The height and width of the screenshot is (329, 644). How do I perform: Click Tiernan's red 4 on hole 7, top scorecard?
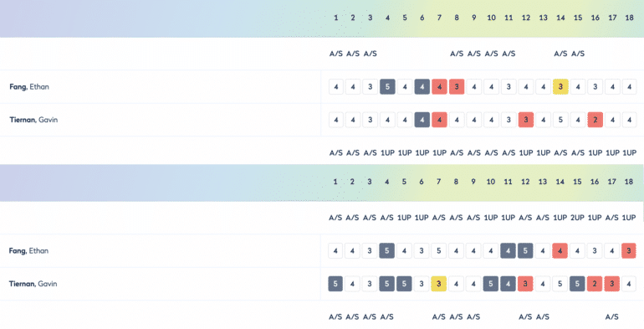coord(439,120)
